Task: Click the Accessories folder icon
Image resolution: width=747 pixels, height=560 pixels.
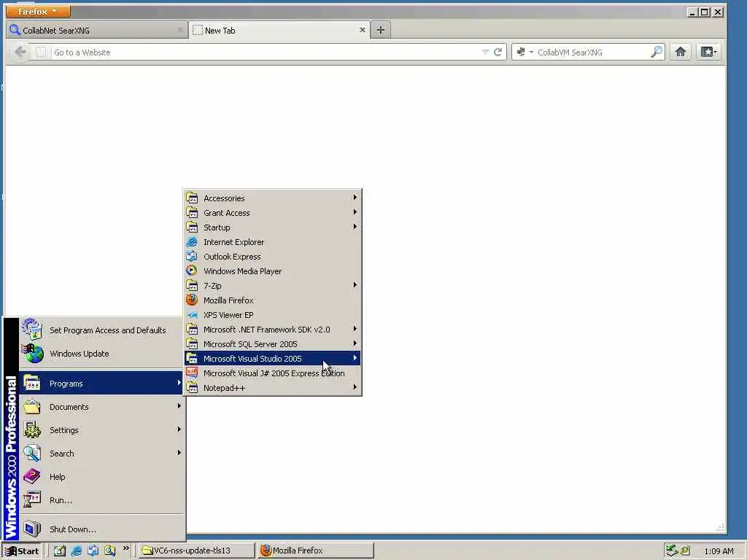Action: click(192, 198)
